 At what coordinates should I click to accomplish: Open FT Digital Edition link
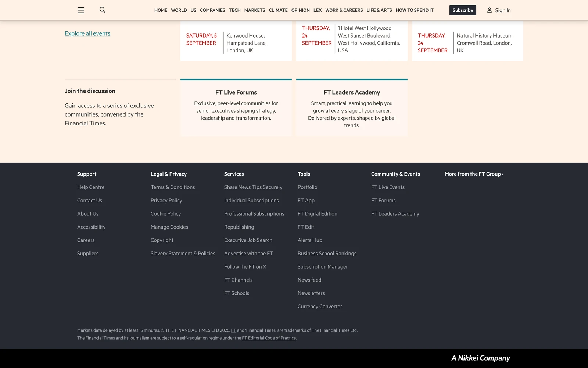coord(318,214)
